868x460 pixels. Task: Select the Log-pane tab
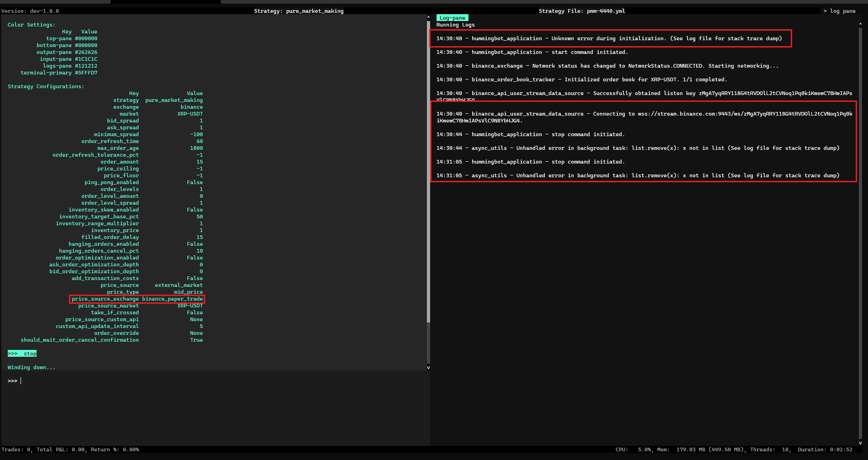tap(452, 17)
